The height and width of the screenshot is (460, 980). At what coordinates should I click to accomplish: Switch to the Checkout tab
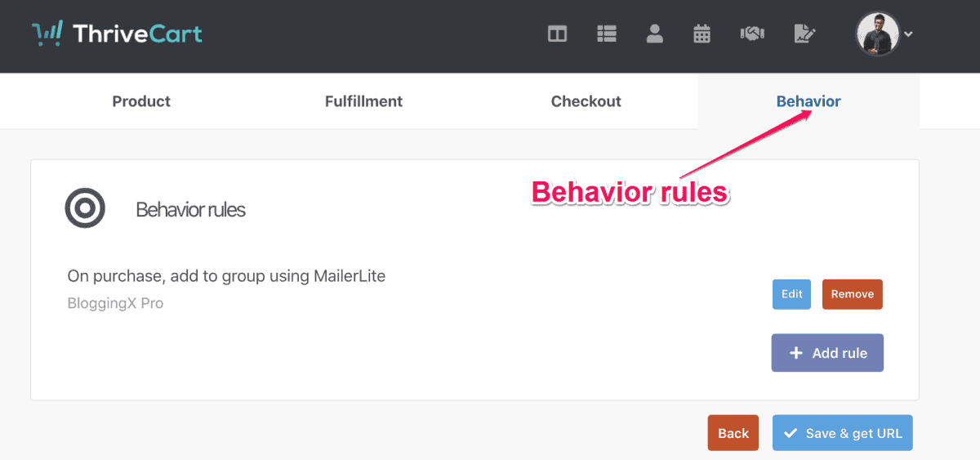click(586, 101)
